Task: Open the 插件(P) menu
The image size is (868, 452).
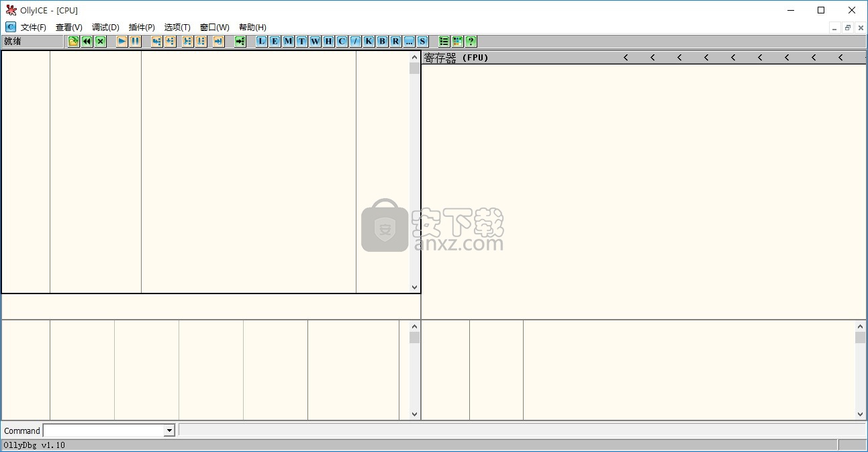Action: 142,28
